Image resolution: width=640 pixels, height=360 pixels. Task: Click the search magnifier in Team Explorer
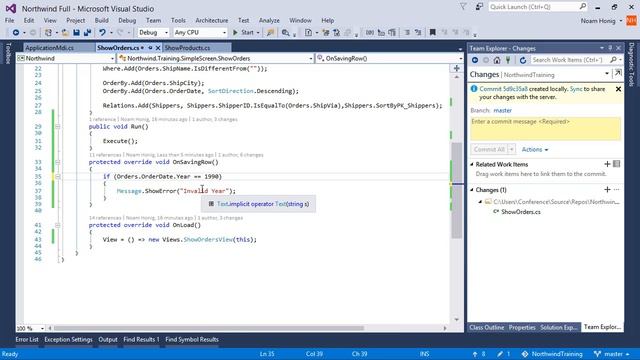613,60
